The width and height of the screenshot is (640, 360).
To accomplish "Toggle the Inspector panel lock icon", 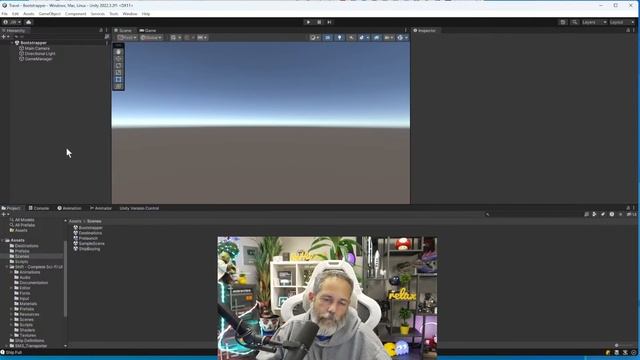I will coord(628,31).
